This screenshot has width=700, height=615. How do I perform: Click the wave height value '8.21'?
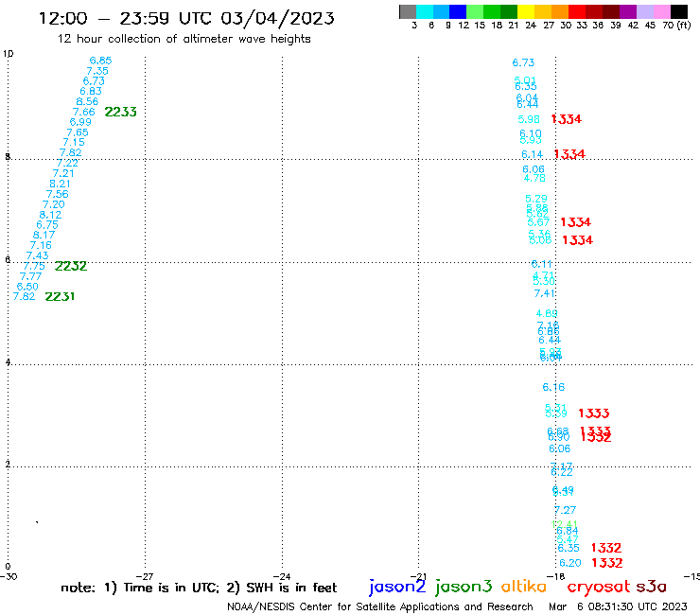coord(60,184)
